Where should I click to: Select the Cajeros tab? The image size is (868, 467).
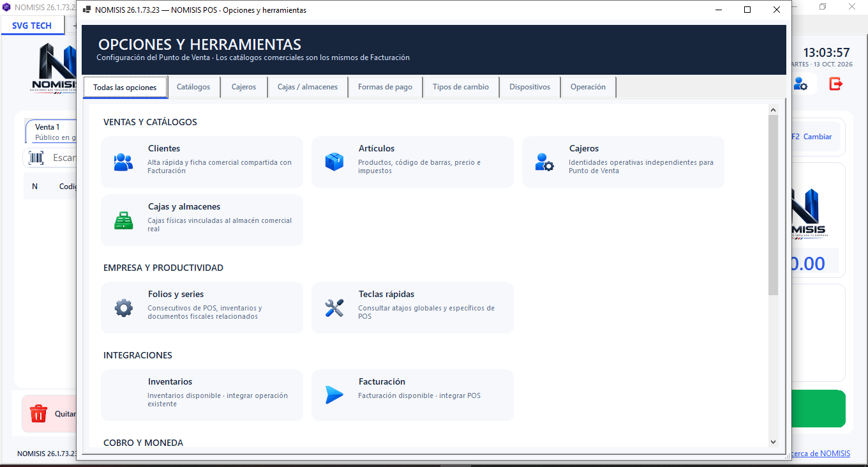pos(244,87)
